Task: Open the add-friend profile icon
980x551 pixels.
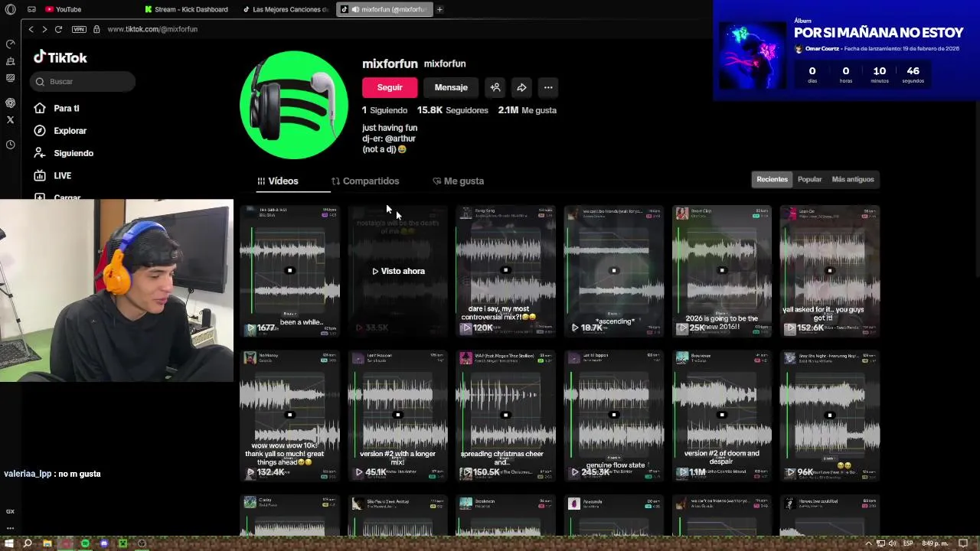Action: click(495, 87)
